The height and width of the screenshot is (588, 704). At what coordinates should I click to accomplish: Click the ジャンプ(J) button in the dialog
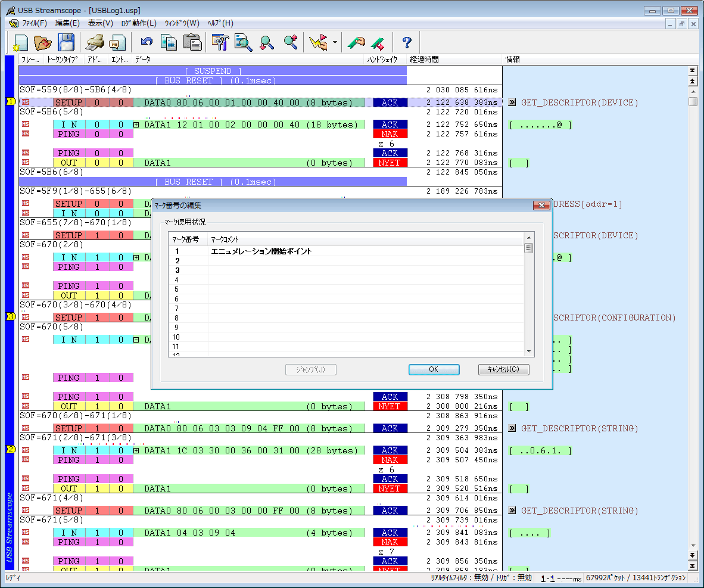point(311,369)
